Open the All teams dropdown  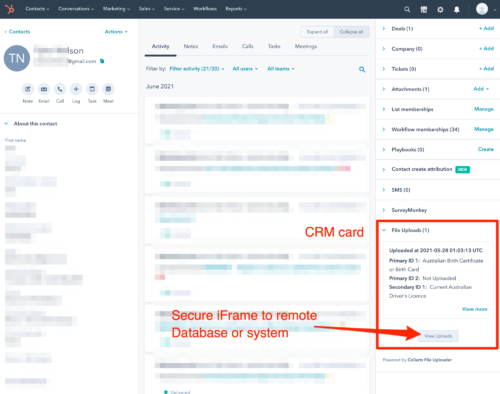(x=281, y=69)
